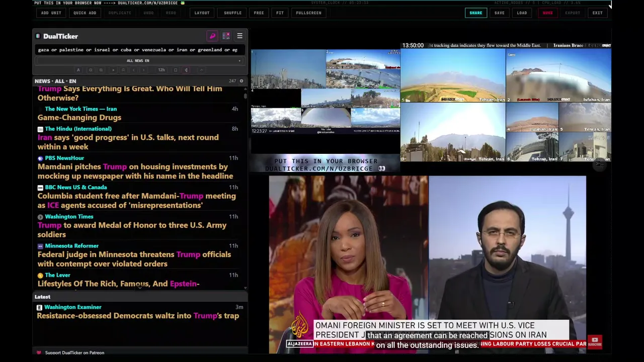The height and width of the screenshot is (362, 644).
Task: Open news panel settings gear
Action: click(x=242, y=81)
